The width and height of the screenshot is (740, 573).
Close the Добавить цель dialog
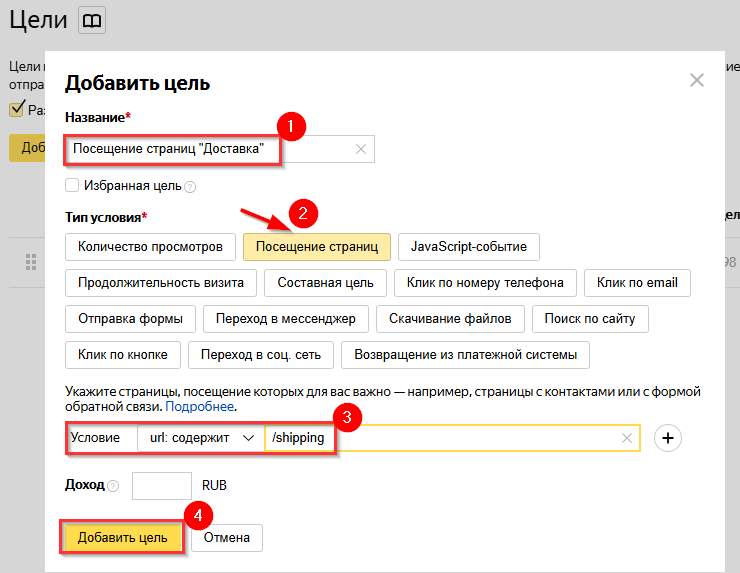[x=697, y=81]
